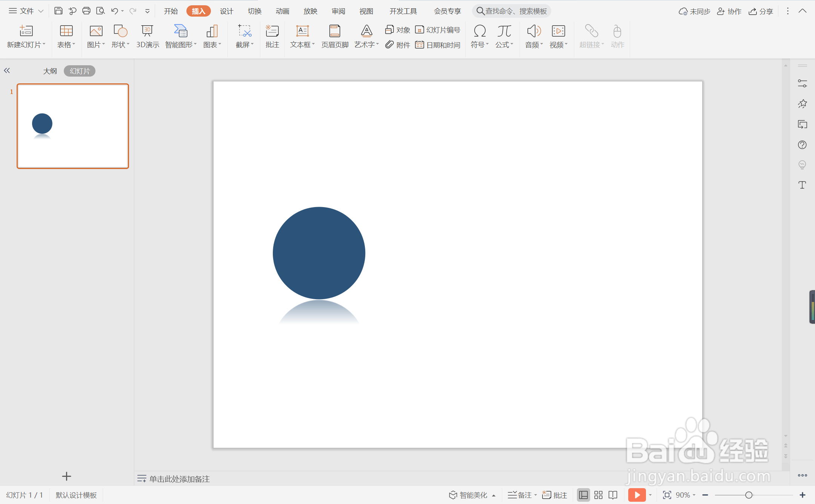Open the properties settings icon in right sidebar

802,83
